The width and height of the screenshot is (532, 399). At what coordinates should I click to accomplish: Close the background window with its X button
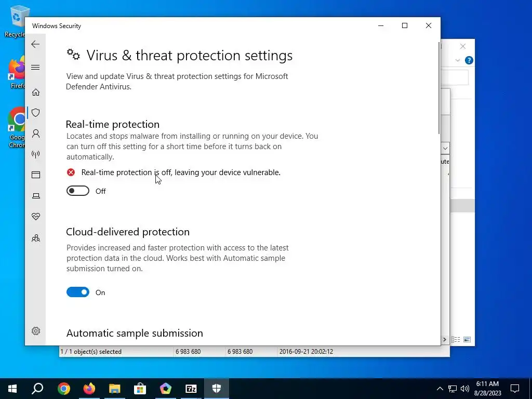click(463, 46)
